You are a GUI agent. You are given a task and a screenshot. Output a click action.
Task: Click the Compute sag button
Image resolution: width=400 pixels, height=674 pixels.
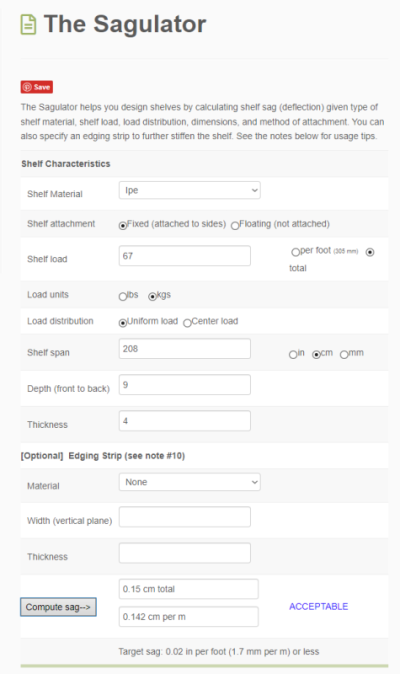tap(58, 607)
